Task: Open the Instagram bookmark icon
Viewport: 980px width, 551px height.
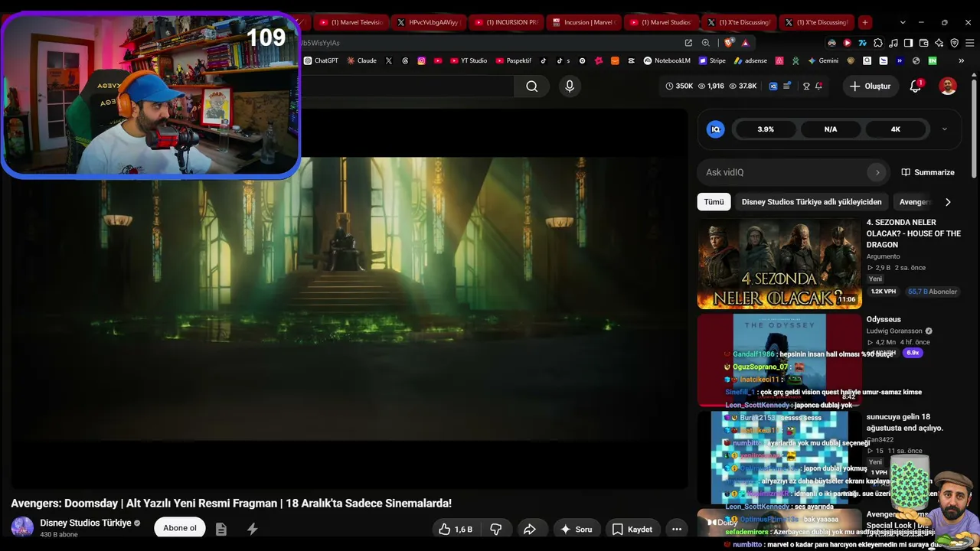Action: click(421, 60)
